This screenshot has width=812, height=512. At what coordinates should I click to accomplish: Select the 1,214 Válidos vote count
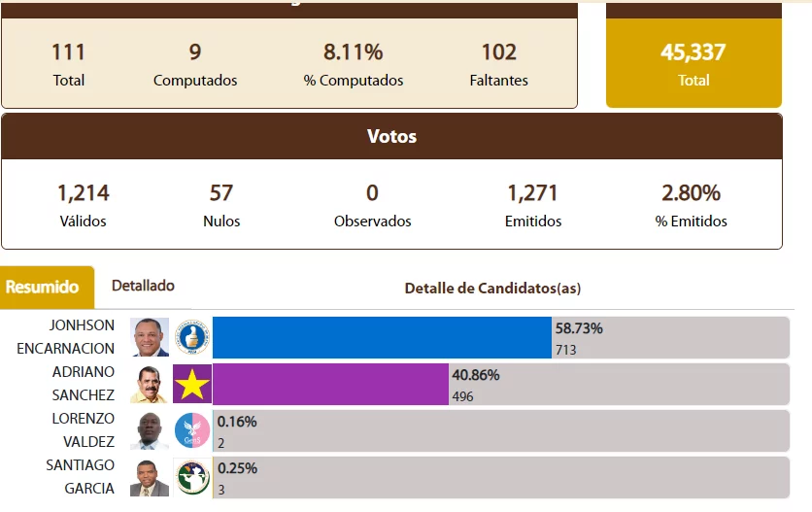(83, 193)
